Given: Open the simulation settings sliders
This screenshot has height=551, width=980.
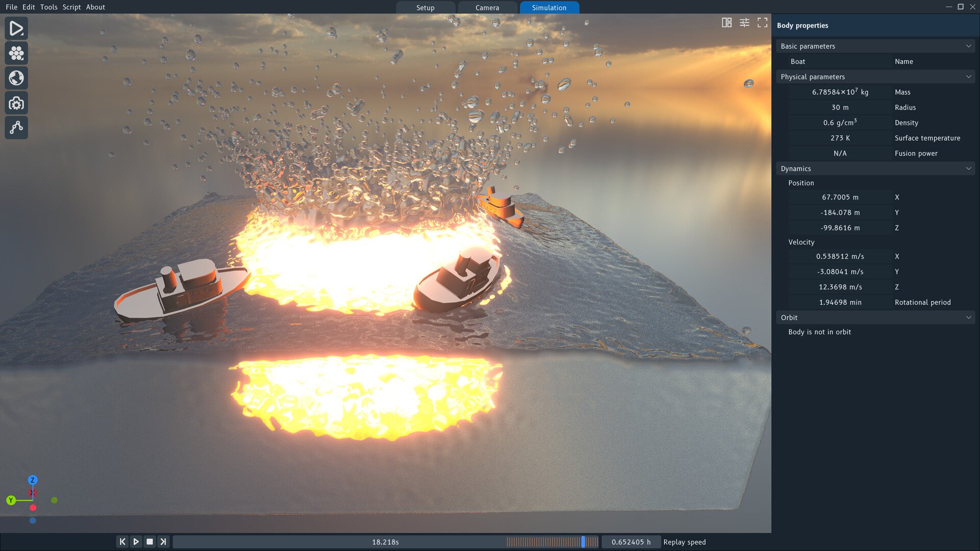Looking at the screenshot, I should [x=745, y=22].
